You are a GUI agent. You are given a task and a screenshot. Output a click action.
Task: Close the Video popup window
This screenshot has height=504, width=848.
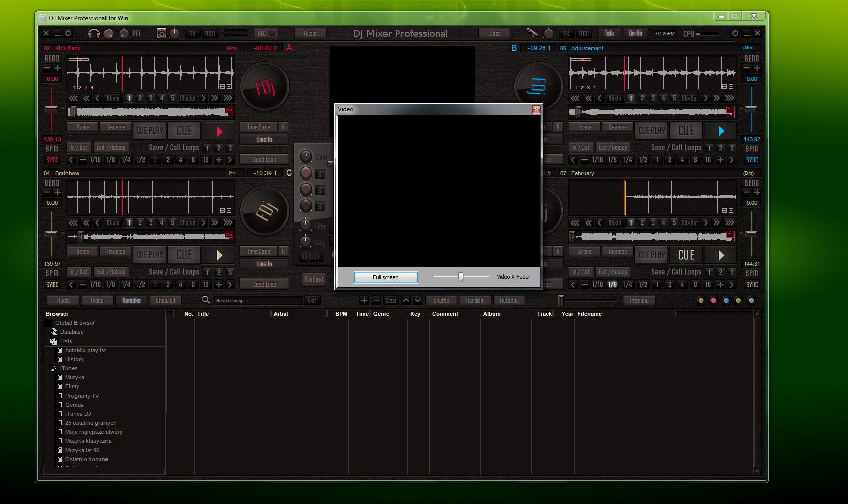click(x=536, y=109)
